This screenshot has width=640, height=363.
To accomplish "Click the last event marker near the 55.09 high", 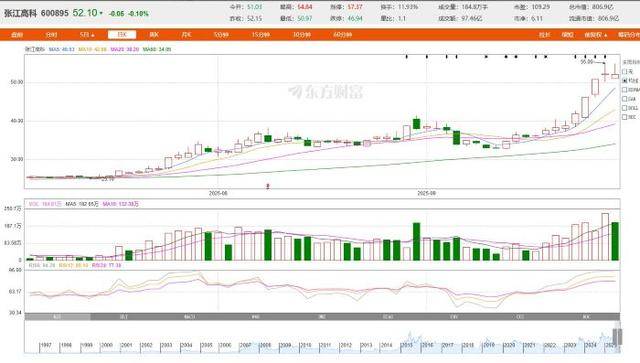I will click(605, 56).
